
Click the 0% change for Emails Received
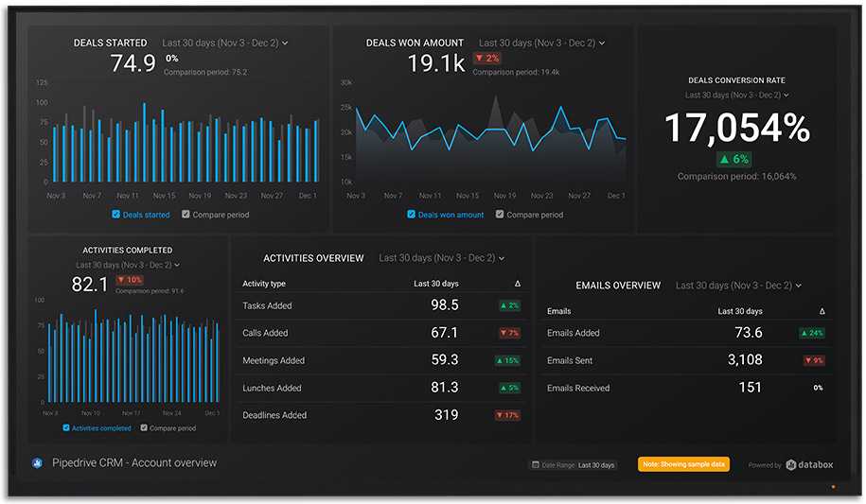(818, 388)
